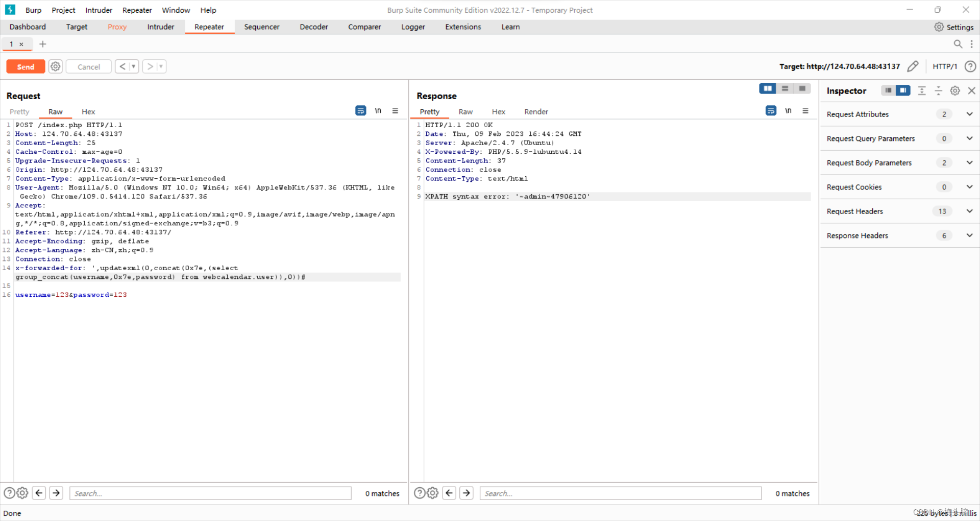The height and width of the screenshot is (521, 980).
Task: Edit the target URL with the pencil icon
Action: coord(914,66)
